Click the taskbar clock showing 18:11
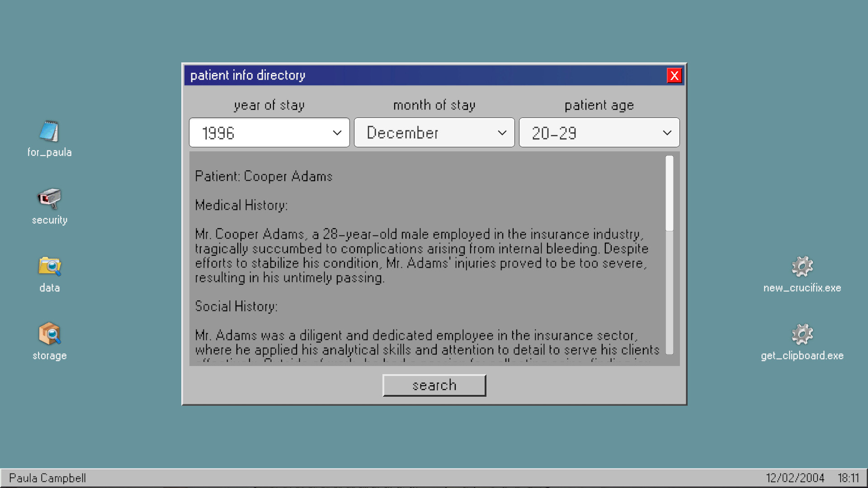This screenshot has width=868, height=488. tap(848, 478)
